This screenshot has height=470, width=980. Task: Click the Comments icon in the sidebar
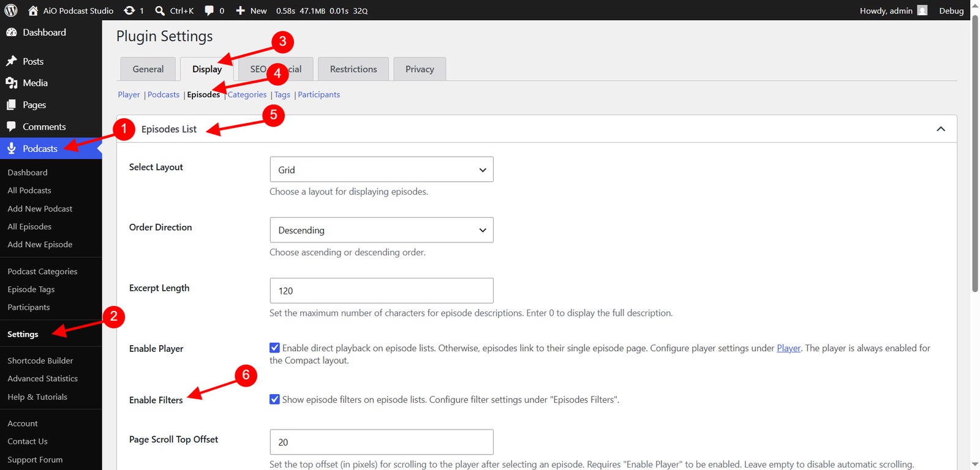(11, 127)
